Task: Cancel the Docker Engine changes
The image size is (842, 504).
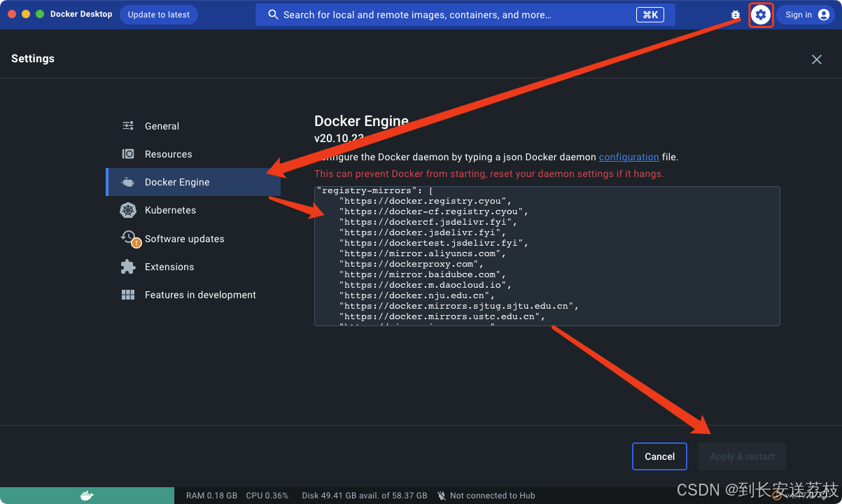Action: 660,456
